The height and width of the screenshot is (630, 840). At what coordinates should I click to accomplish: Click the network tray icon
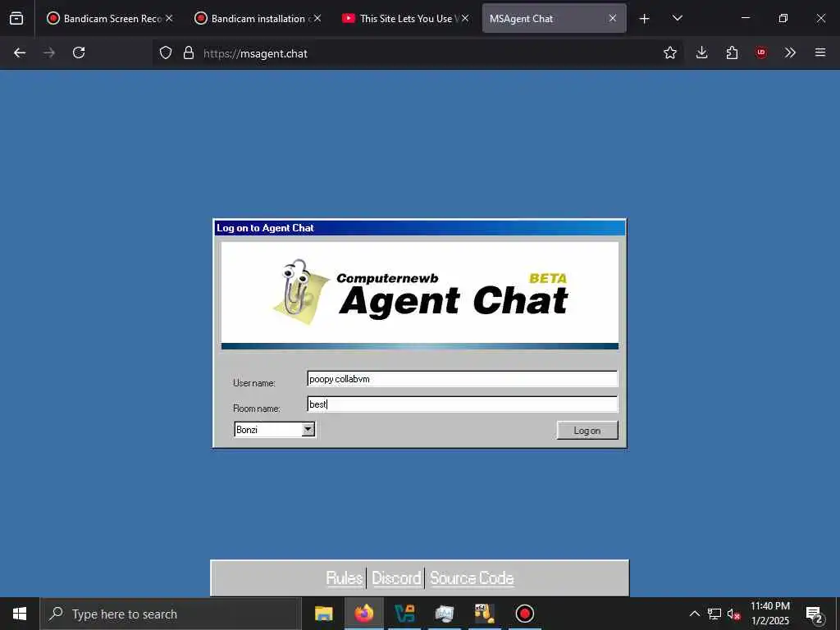(714, 614)
